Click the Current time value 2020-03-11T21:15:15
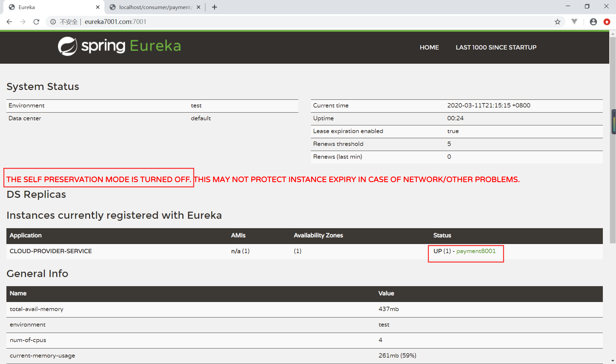The height and width of the screenshot is (364, 616). [489, 105]
